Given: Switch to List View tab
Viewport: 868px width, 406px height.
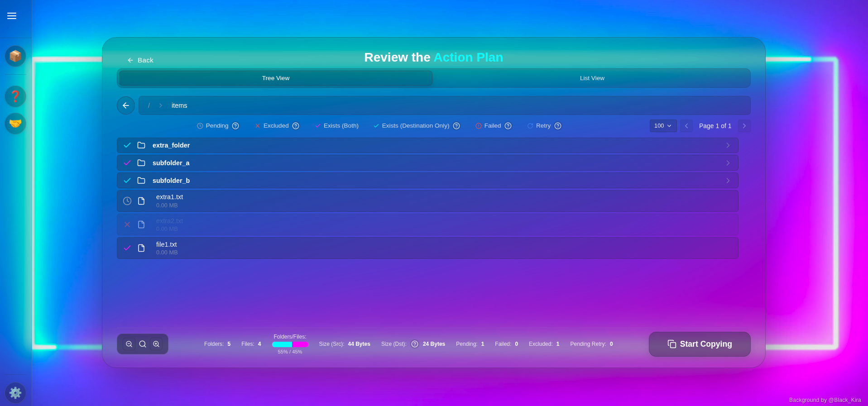Looking at the screenshot, I should [x=592, y=78].
